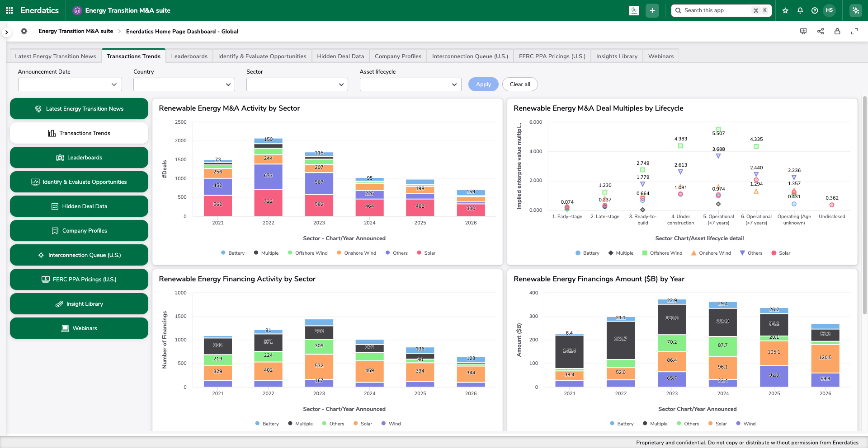
Task: Expand dashboard to full screen
Action: (x=854, y=31)
